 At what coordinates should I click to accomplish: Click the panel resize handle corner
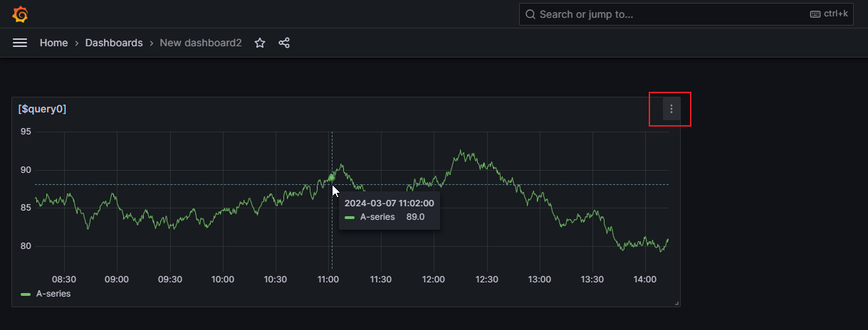coord(676,303)
